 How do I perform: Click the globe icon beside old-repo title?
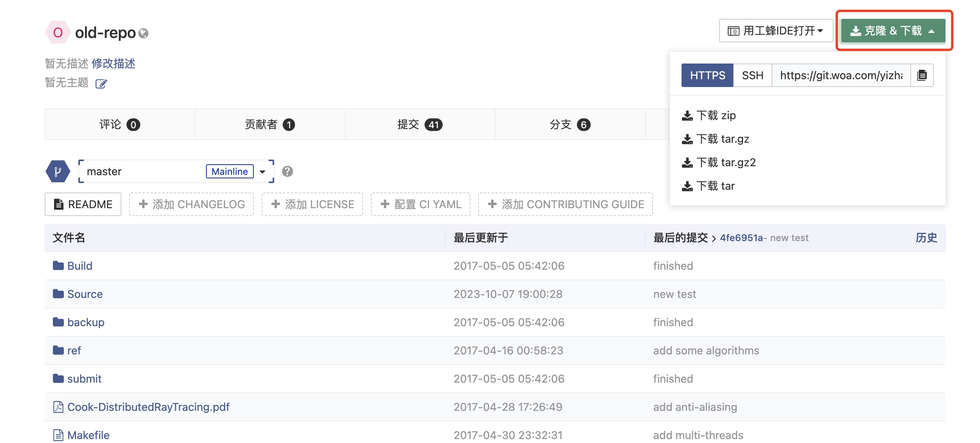coord(144,34)
